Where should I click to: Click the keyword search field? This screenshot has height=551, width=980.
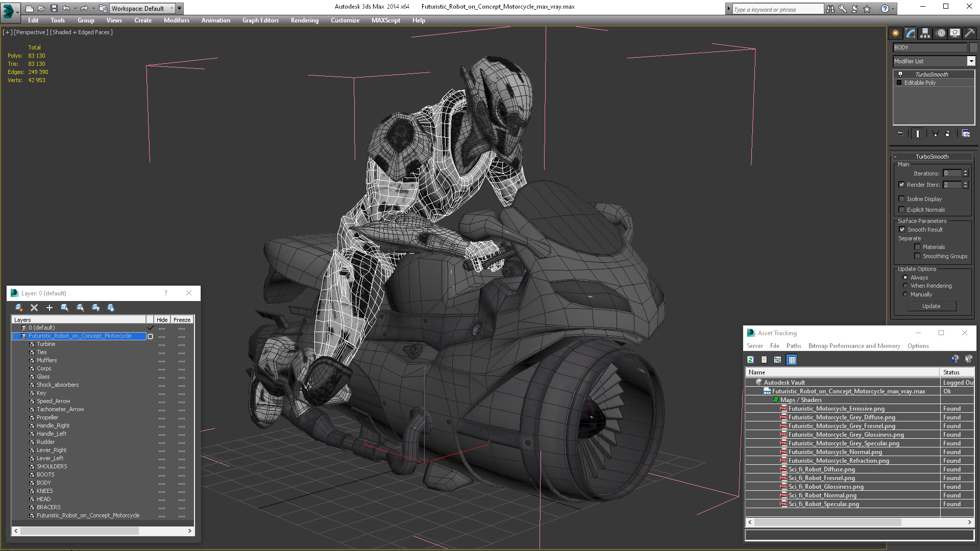777,9
